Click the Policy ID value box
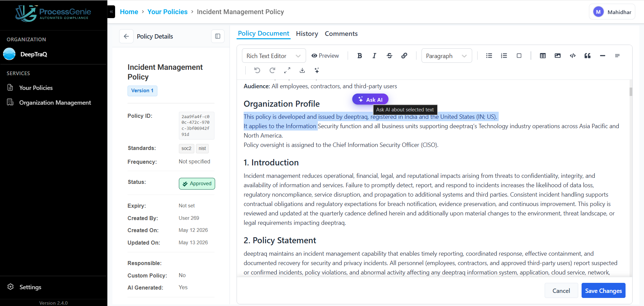 point(196,125)
